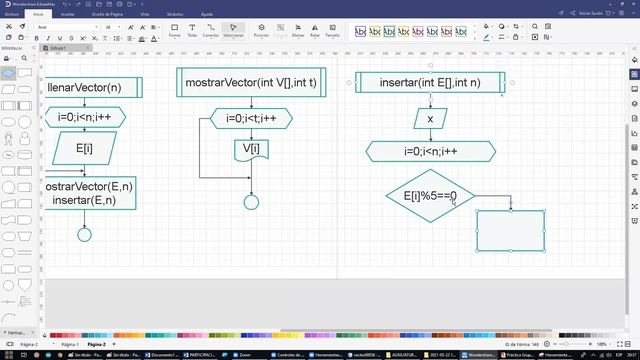Toggle Strikethrough formatting
The height and width of the screenshot is (360, 640).
tap(71, 38)
